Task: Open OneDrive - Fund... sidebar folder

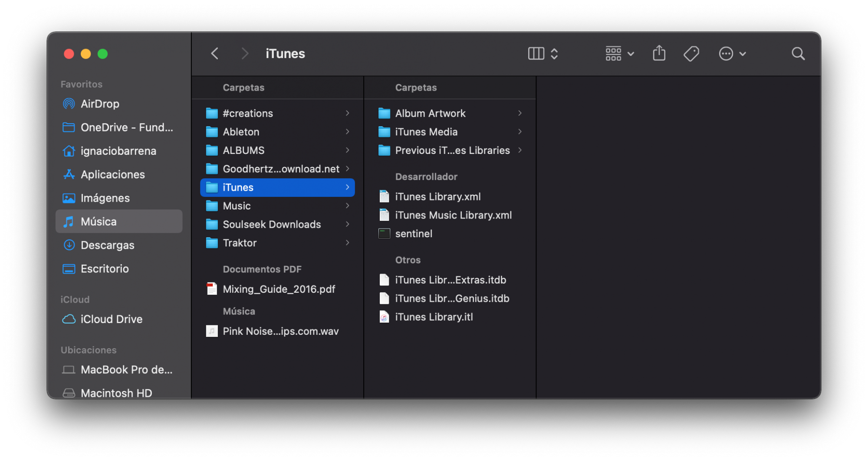Action: pyautogui.click(x=119, y=128)
